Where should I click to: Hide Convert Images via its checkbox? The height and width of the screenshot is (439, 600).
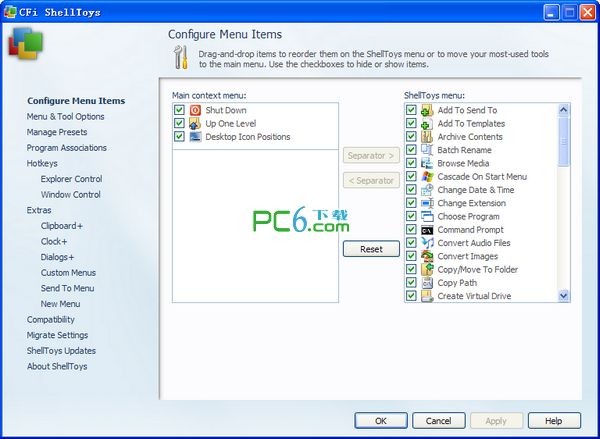click(411, 256)
